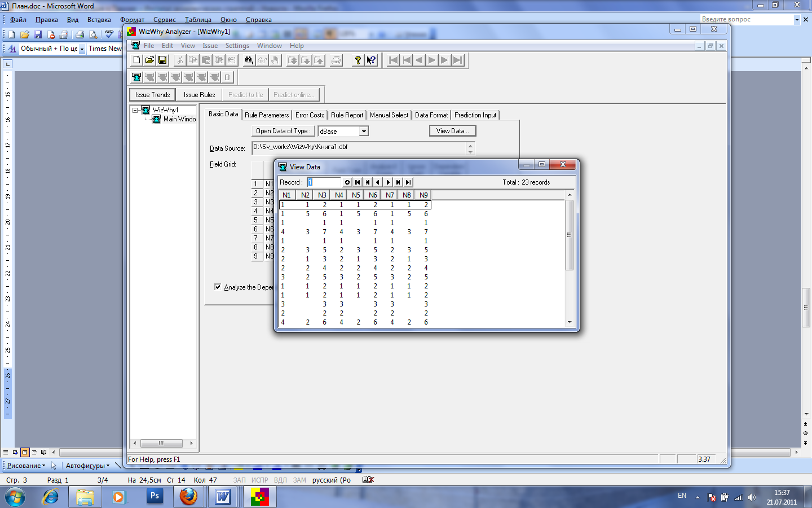Open the Prediction Input tab
Screen dimensions: 812x508
pos(475,115)
